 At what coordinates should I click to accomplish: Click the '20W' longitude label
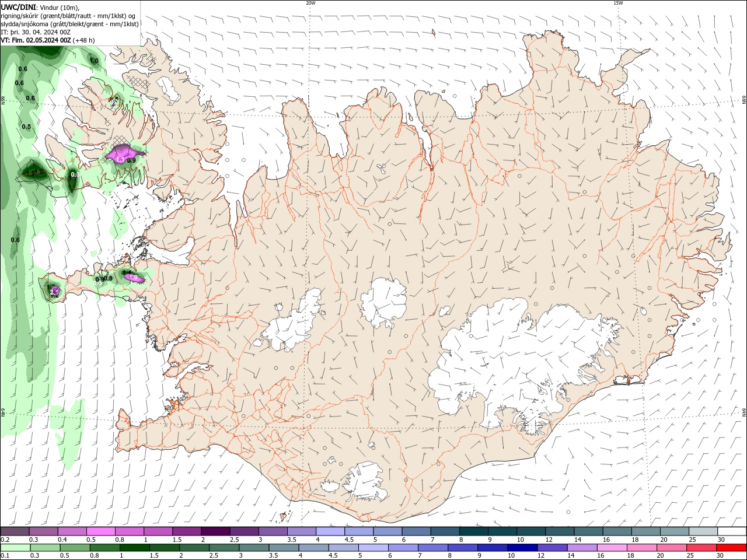tap(310, 3)
